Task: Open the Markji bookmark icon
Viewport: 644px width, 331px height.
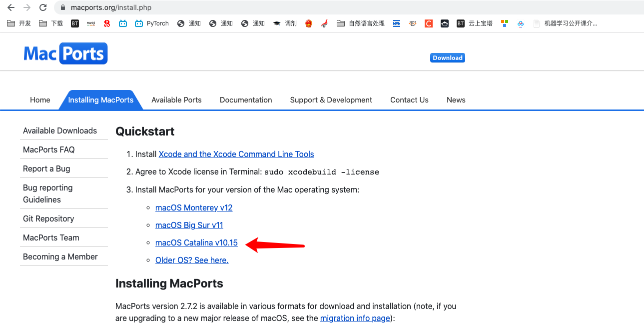Action: click(91, 23)
